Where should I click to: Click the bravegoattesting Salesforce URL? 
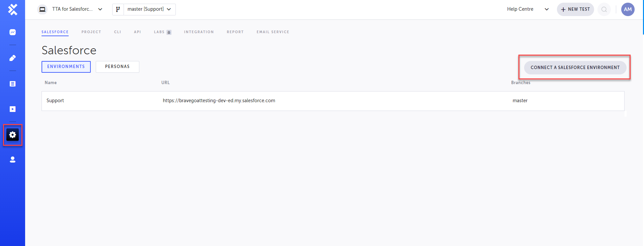(219, 101)
